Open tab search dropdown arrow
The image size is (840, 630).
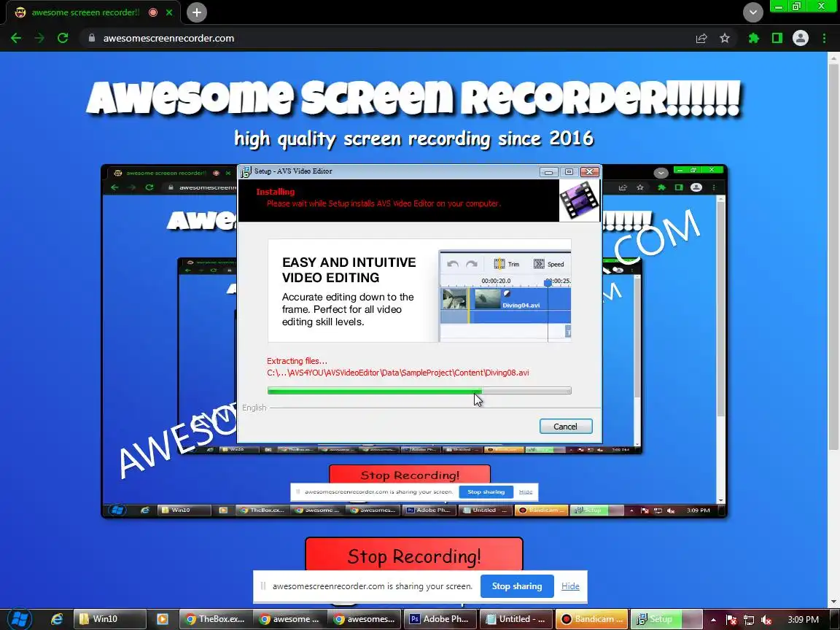752,12
